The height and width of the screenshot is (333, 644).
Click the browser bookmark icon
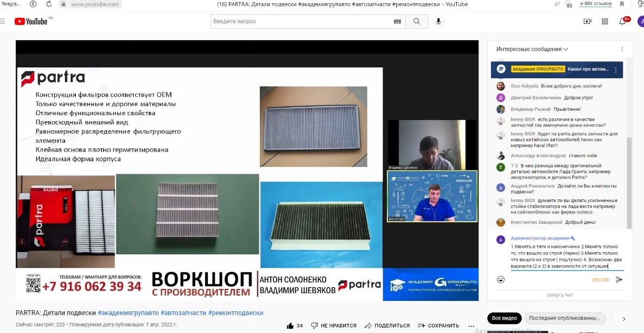point(622,4)
